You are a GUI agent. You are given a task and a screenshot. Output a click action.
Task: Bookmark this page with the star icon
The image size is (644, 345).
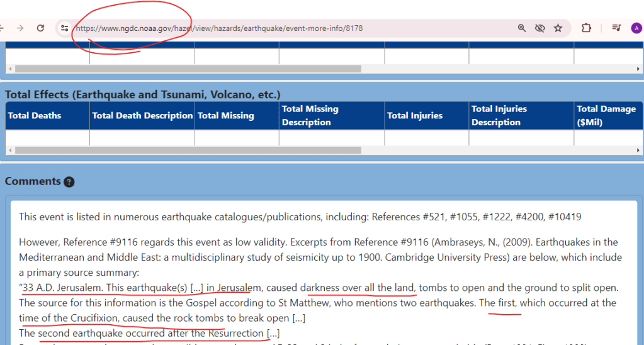[558, 28]
